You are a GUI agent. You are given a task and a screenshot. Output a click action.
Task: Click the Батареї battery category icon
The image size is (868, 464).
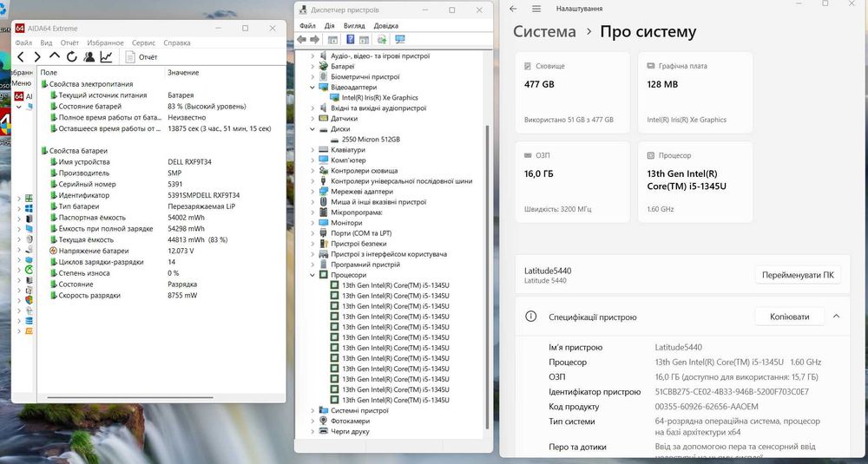[x=323, y=67]
